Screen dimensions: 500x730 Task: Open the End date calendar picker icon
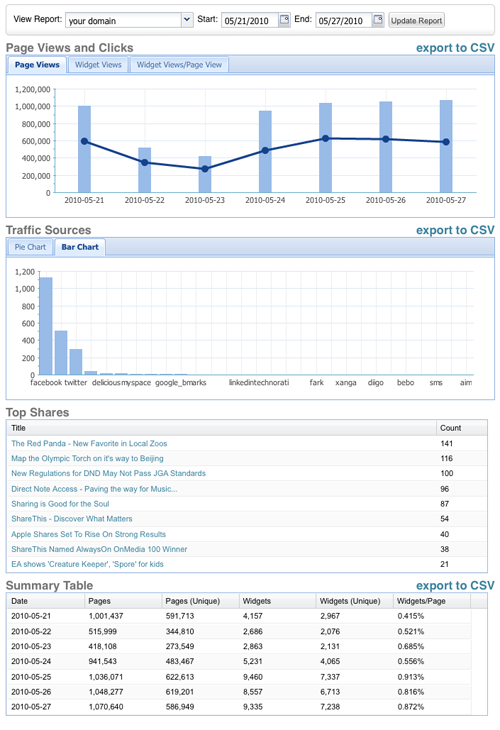[x=378, y=20]
